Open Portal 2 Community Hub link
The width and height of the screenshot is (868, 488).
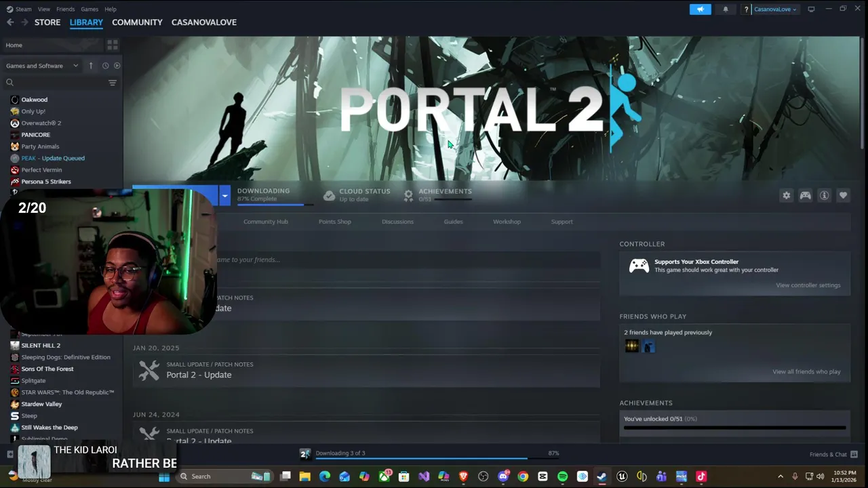266,222
